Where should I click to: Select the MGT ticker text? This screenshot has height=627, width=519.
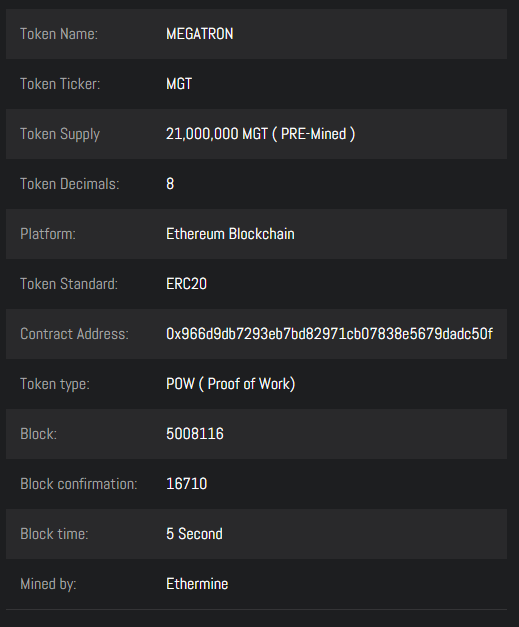click(179, 84)
